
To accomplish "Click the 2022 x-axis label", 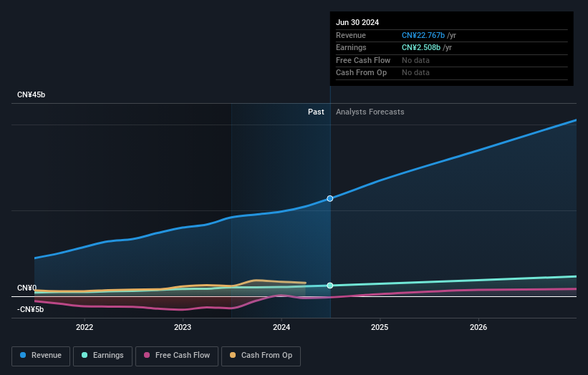I will point(85,328).
